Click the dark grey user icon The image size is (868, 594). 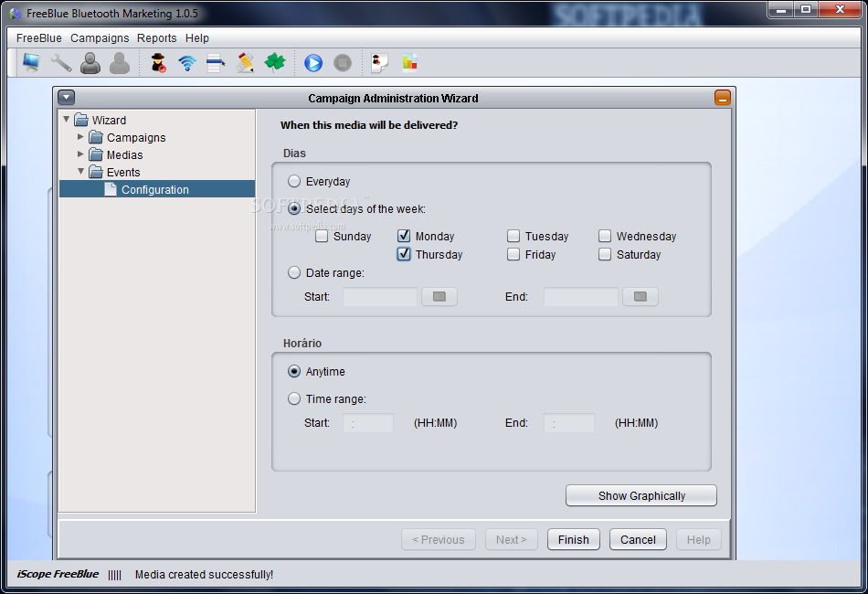click(x=90, y=62)
